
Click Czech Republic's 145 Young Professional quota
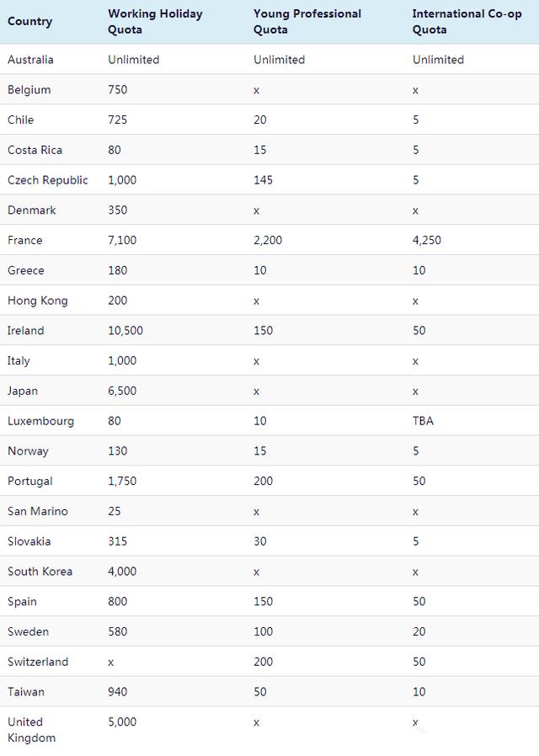click(x=264, y=180)
